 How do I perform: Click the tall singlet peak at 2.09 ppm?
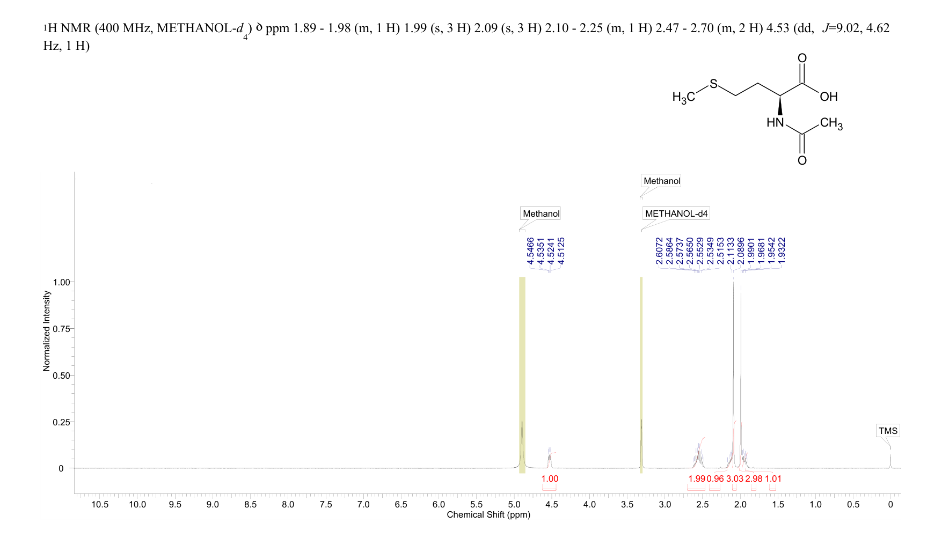(x=734, y=375)
